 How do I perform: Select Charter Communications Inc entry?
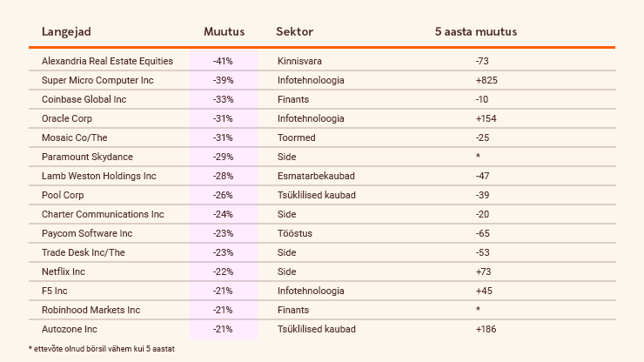click(x=100, y=214)
